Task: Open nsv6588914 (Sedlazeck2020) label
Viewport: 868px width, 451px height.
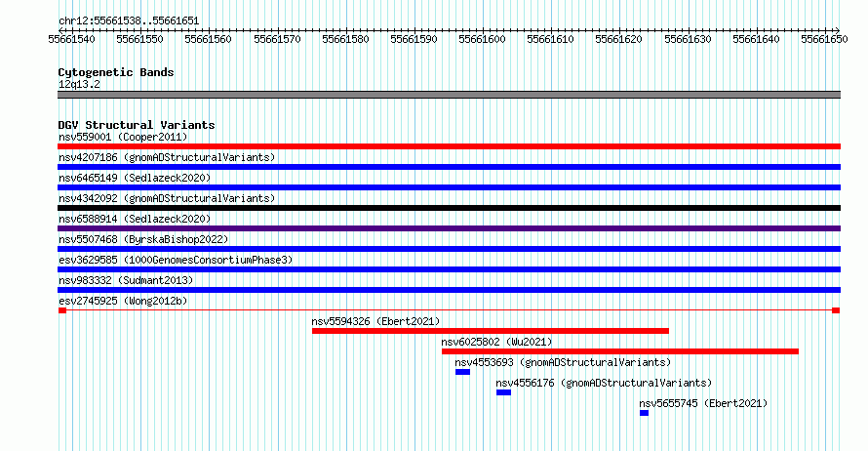Action: click(135, 219)
